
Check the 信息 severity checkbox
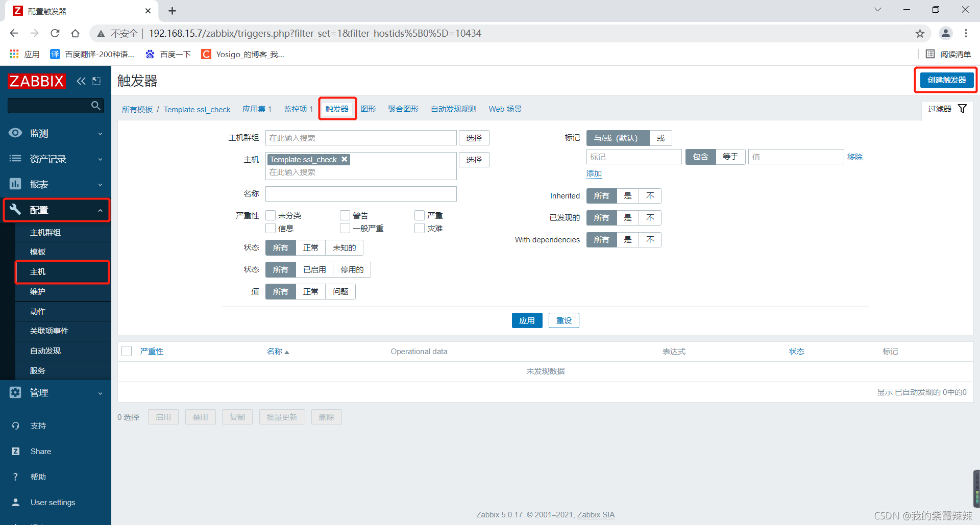click(271, 228)
